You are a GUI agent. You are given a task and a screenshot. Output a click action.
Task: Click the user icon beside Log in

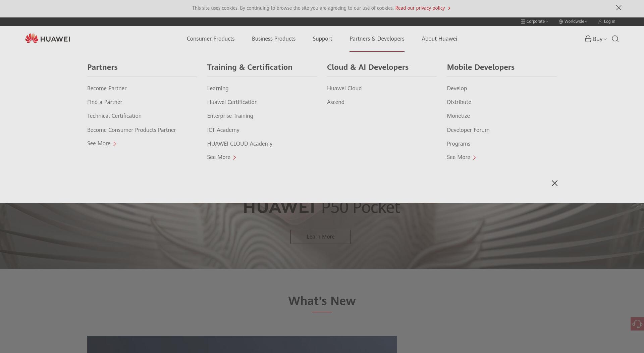pos(600,21)
